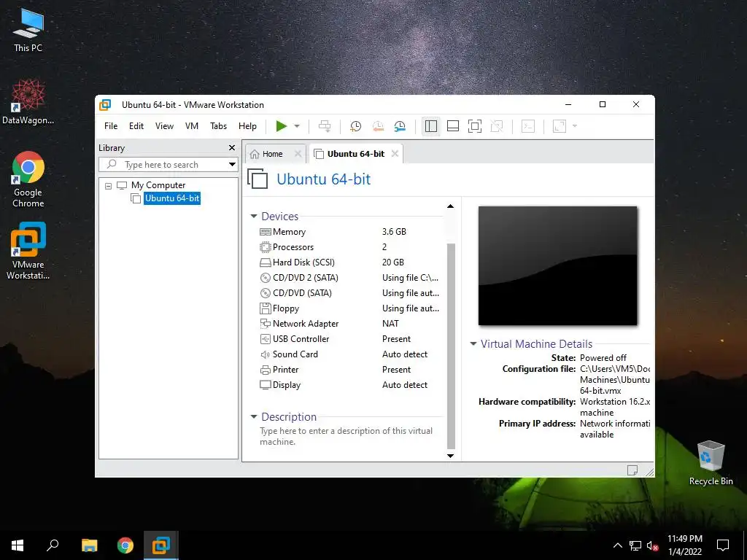Power on the virtual machine with the green play button
Viewport: 747px width, 560px height.
point(281,126)
